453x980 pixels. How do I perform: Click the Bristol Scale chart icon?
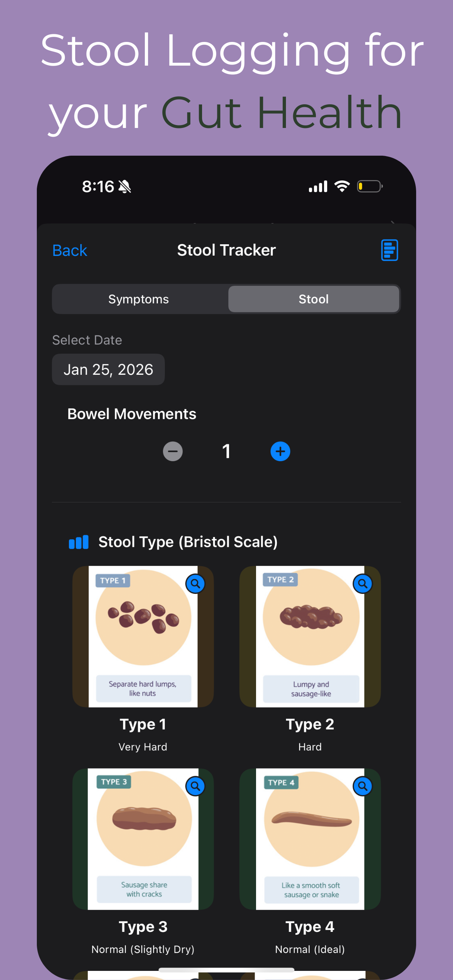78,542
